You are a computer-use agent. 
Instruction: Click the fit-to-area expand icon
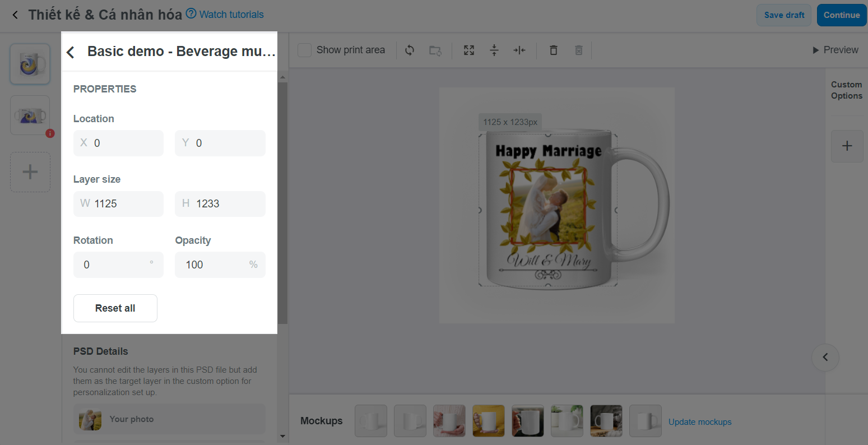(469, 50)
